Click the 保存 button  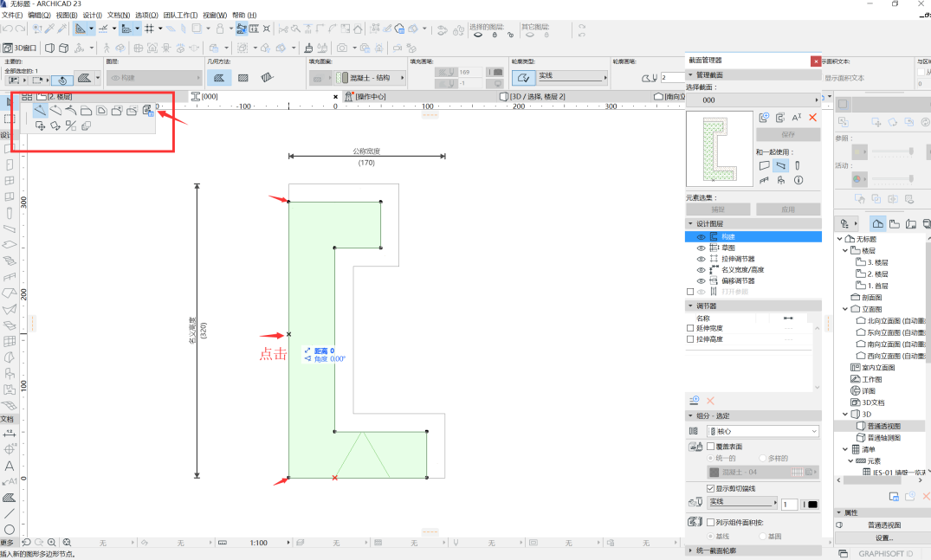[788, 135]
